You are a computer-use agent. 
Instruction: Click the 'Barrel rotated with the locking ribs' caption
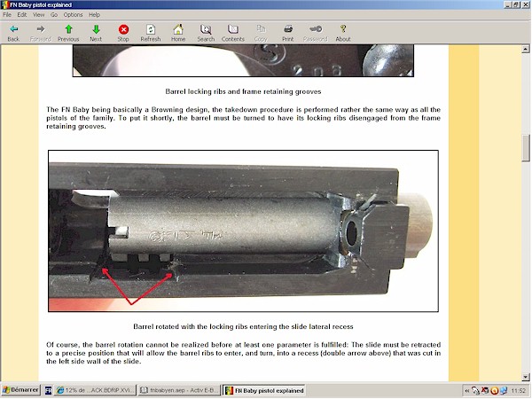(x=243, y=326)
